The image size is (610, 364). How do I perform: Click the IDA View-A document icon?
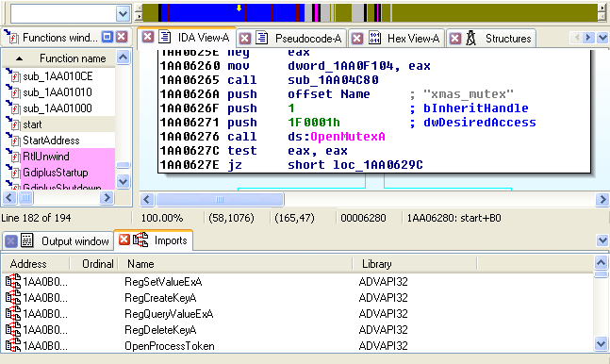[165, 37]
